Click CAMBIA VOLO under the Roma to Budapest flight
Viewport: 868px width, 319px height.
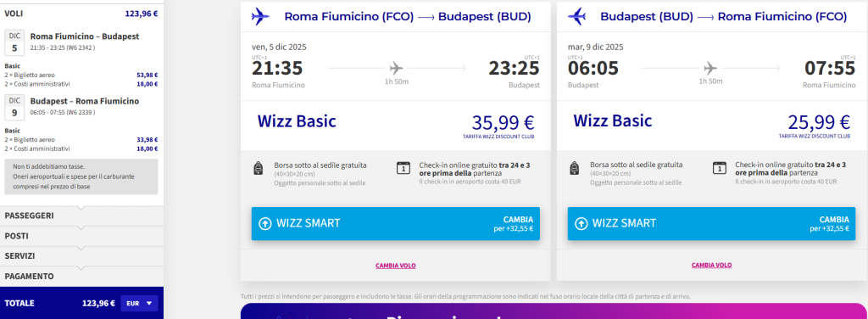[396, 266]
